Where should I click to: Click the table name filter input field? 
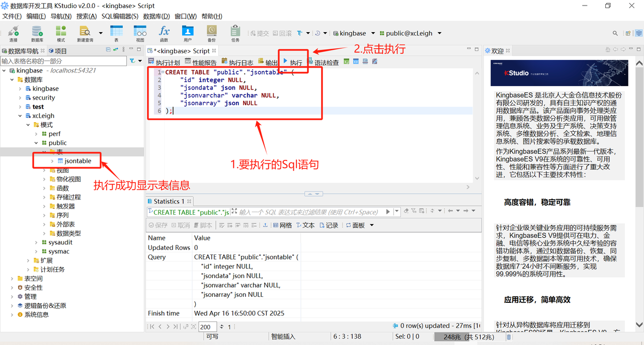tap(63, 61)
